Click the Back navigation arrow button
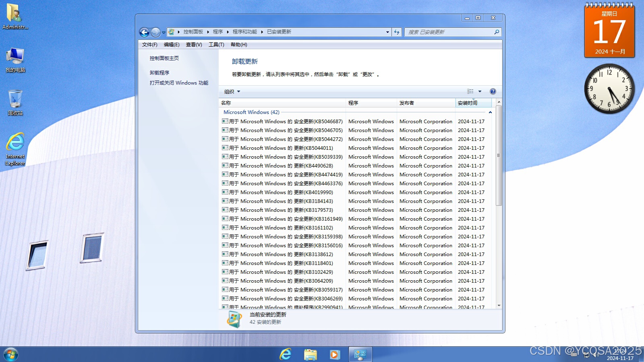Image resolution: width=644 pixels, height=362 pixels. (x=144, y=32)
